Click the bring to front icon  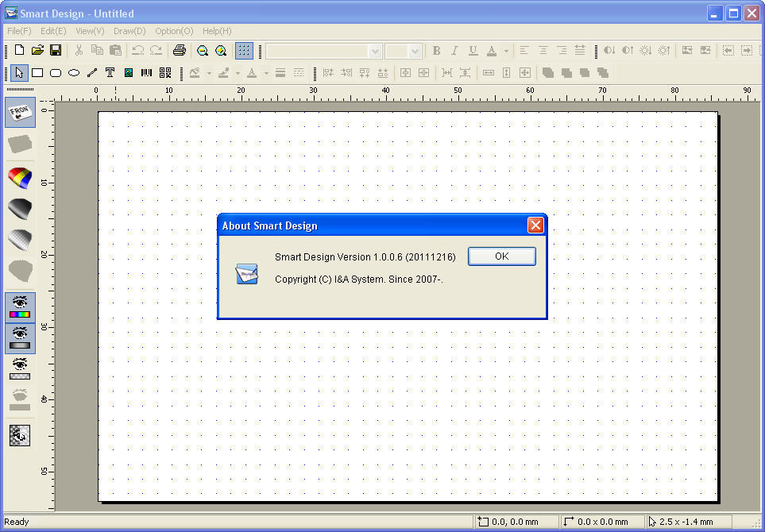pos(548,73)
